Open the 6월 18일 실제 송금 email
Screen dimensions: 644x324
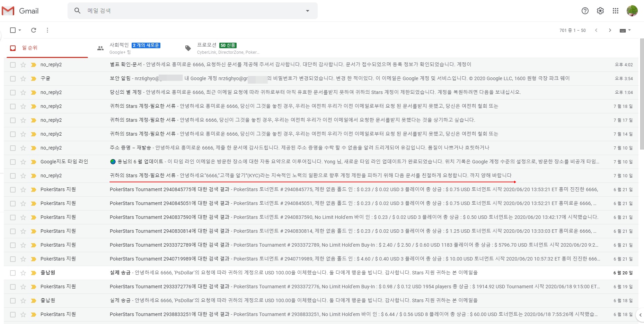pos(322,300)
